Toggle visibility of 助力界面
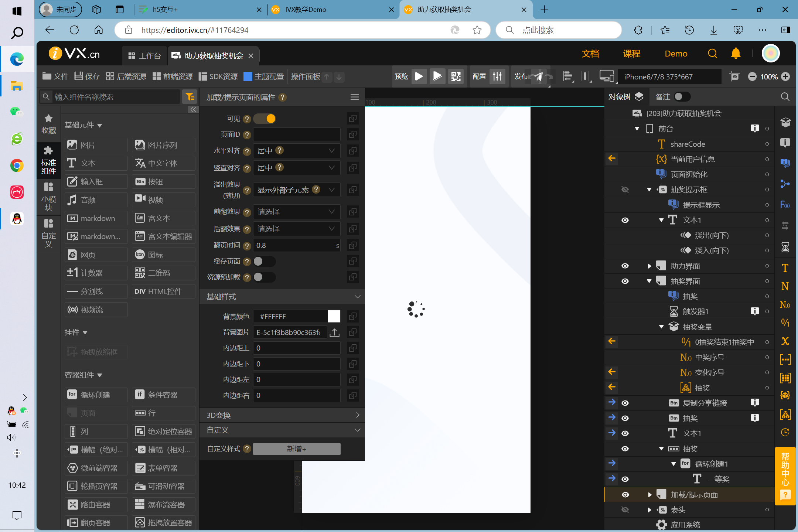Viewport: 798px width, 532px height. tap(625, 266)
